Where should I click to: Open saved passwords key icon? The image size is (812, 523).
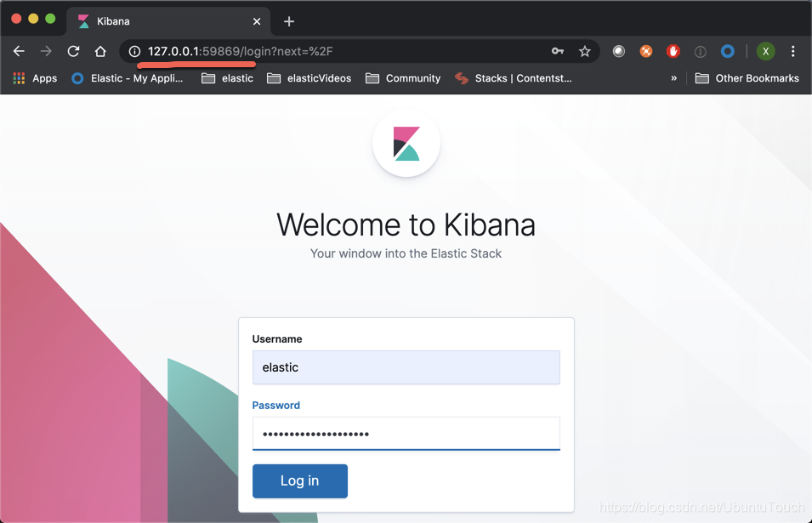coord(558,51)
